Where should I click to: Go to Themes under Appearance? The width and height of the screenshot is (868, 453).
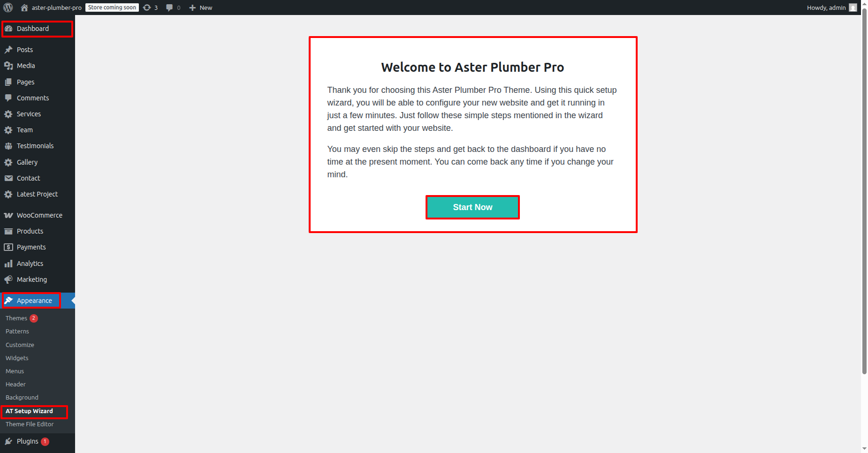click(16, 318)
